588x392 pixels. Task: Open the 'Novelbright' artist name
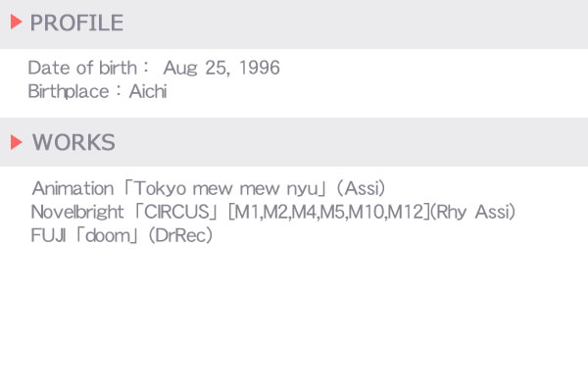(x=77, y=212)
